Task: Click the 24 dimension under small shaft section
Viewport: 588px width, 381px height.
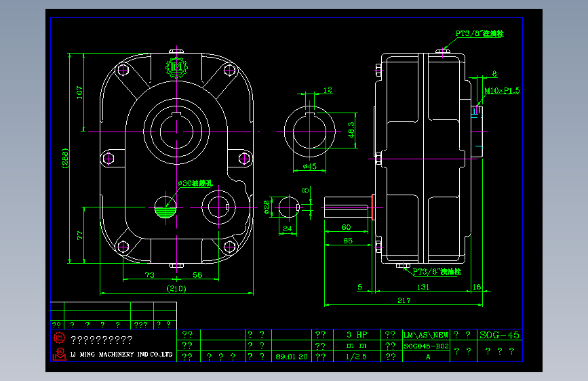Action: (x=288, y=228)
